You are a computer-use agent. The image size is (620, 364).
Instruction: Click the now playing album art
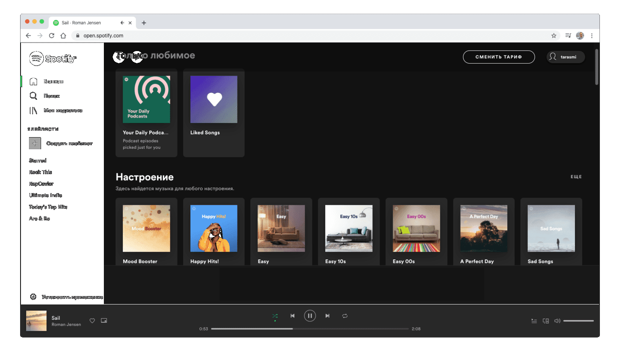(36, 321)
